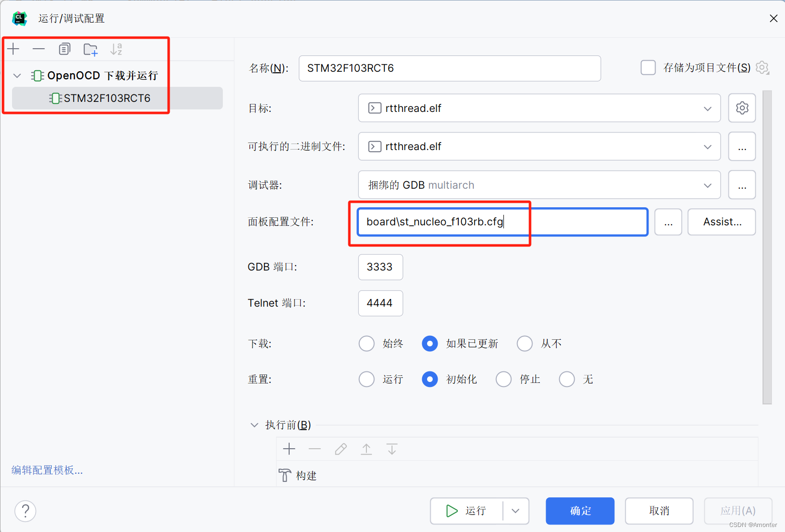
Task: Close the run/debug configuration dialog
Action: click(x=773, y=19)
